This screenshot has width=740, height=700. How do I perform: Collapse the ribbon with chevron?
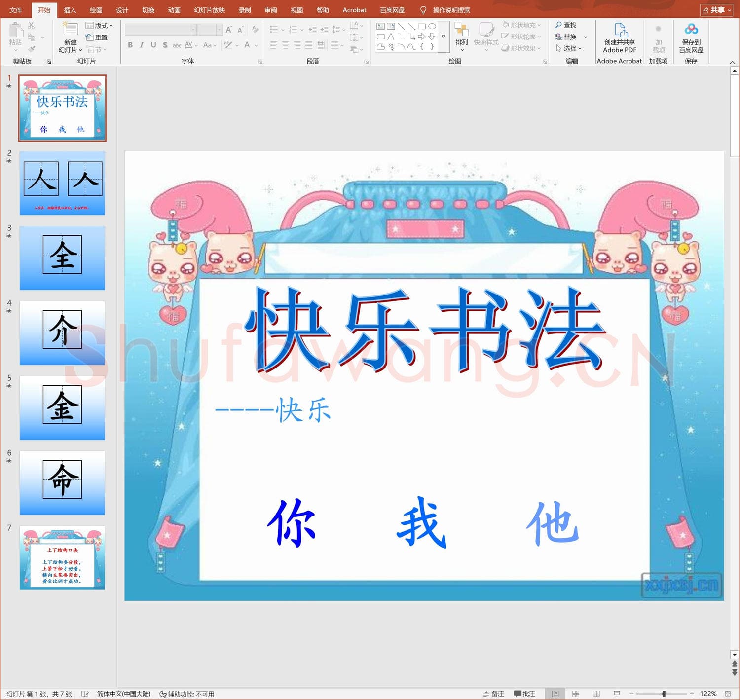click(x=733, y=62)
